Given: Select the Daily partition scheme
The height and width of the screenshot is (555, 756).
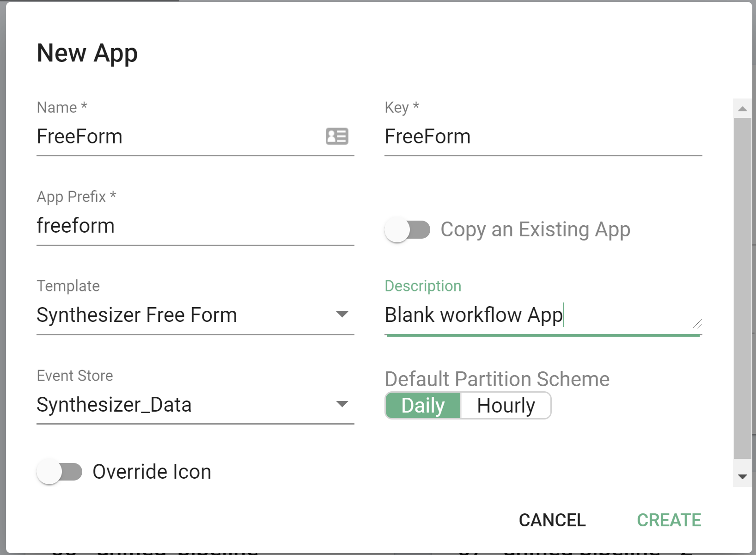Looking at the screenshot, I should pyautogui.click(x=423, y=406).
